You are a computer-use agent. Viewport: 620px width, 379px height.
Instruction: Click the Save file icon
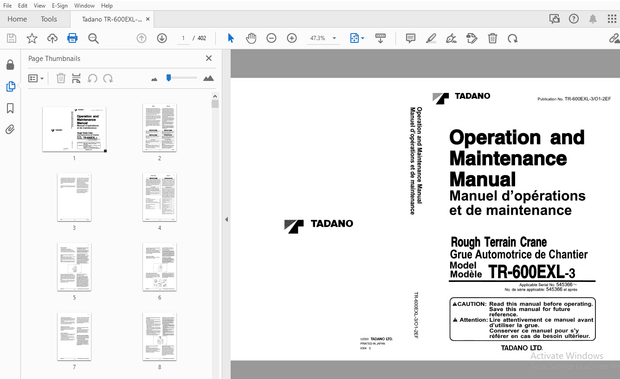[x=11, y=38]
